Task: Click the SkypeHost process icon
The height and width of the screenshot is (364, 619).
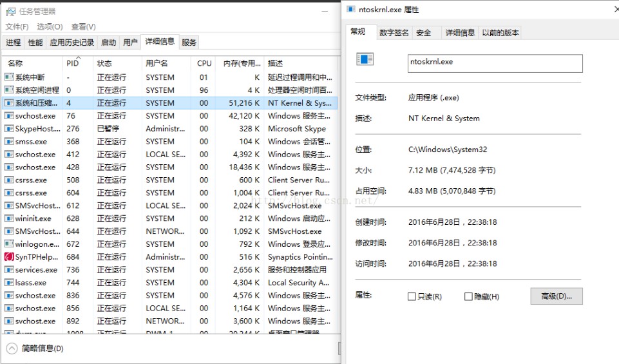Action: [x=9, y=129]
